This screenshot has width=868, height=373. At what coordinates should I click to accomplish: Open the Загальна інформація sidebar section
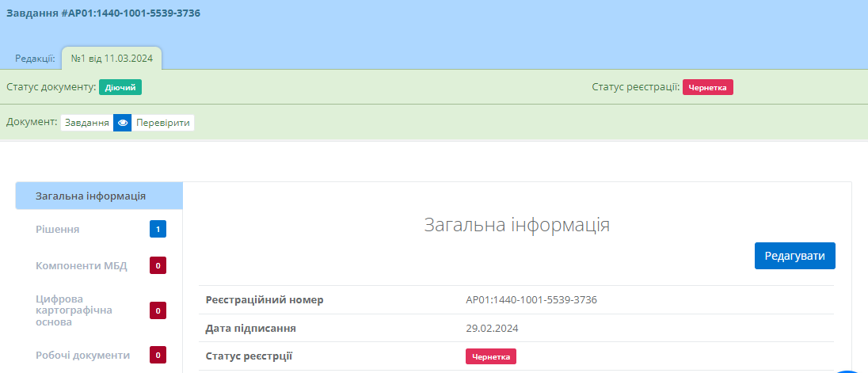(90, 196)
